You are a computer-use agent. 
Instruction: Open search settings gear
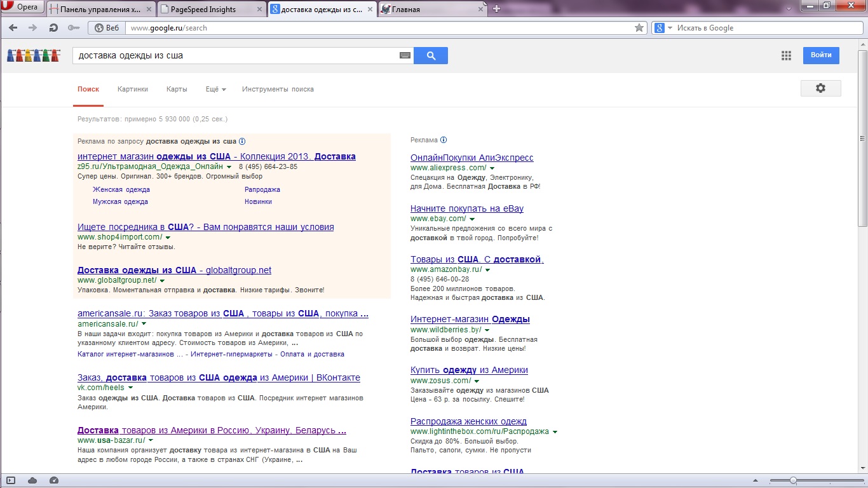pos(820,88)
